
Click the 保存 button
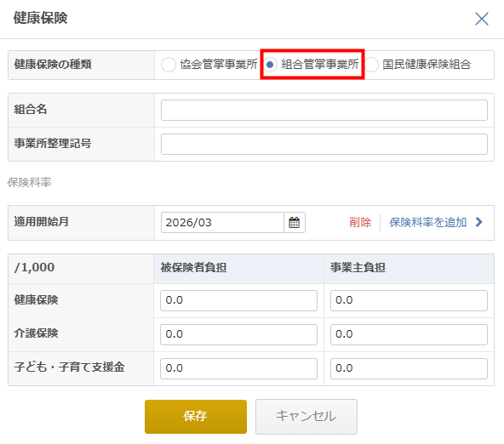(x=196, y=417)
